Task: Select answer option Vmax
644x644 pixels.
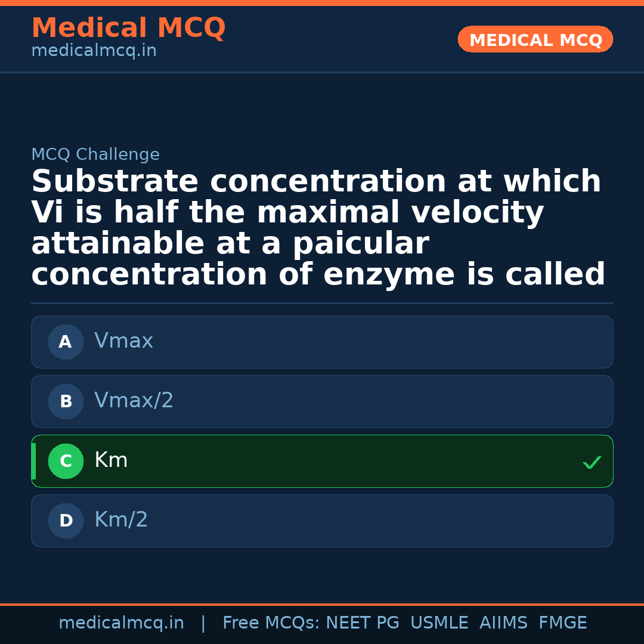Action: (x=322, y=342)
